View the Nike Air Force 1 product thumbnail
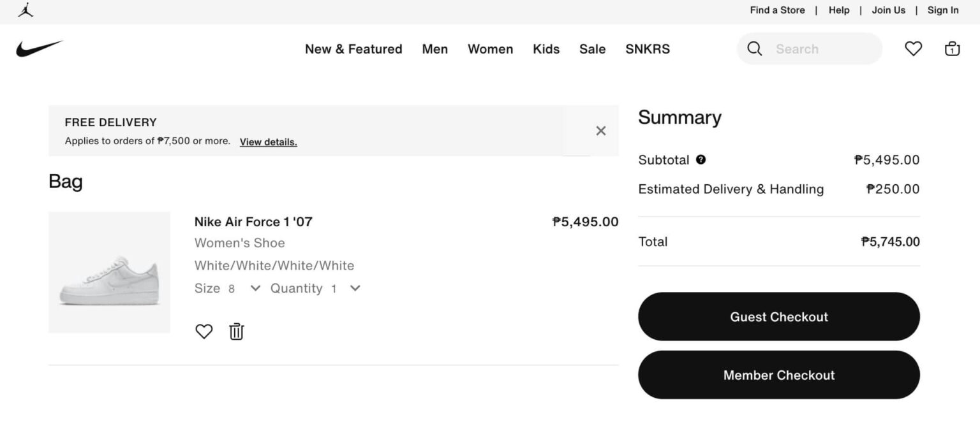This screenshot has width=980, height=429. click(x=108, y=272)
